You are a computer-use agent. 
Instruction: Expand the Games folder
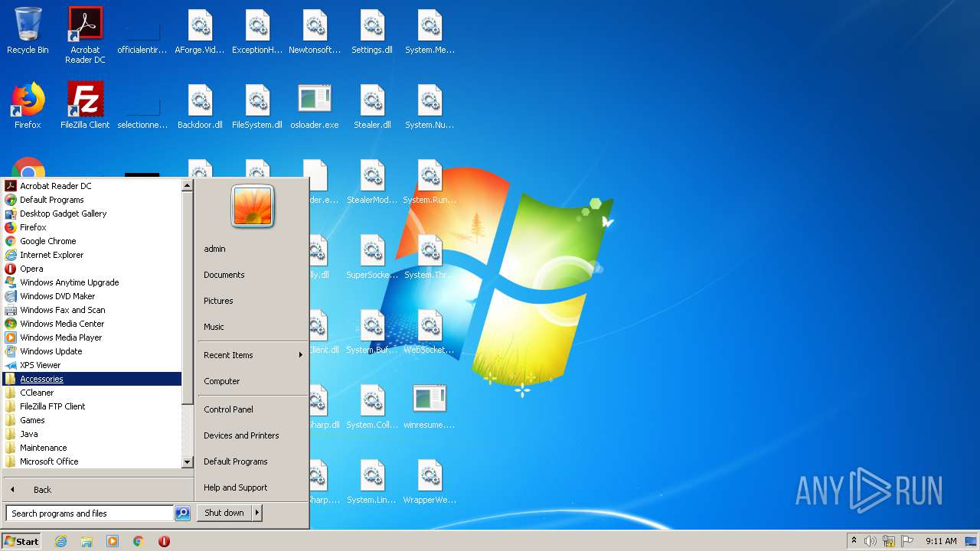pyautogui.click(x=92, y=420)
